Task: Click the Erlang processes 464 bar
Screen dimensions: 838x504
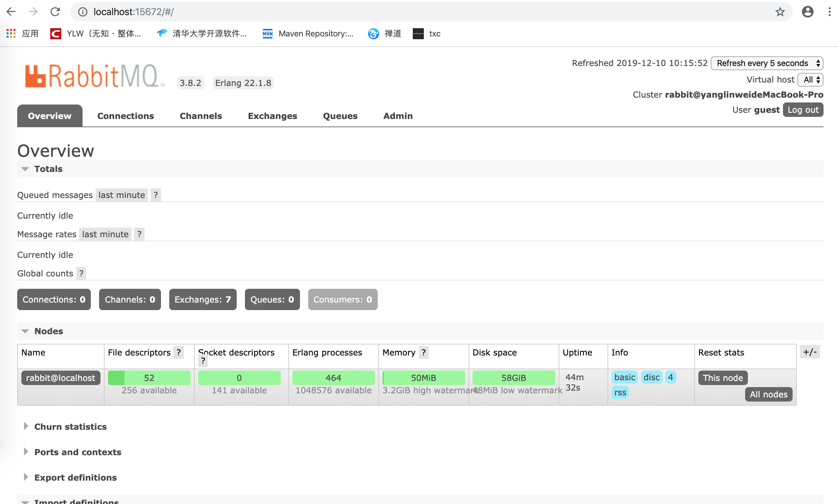Action: tap(334, 378)
